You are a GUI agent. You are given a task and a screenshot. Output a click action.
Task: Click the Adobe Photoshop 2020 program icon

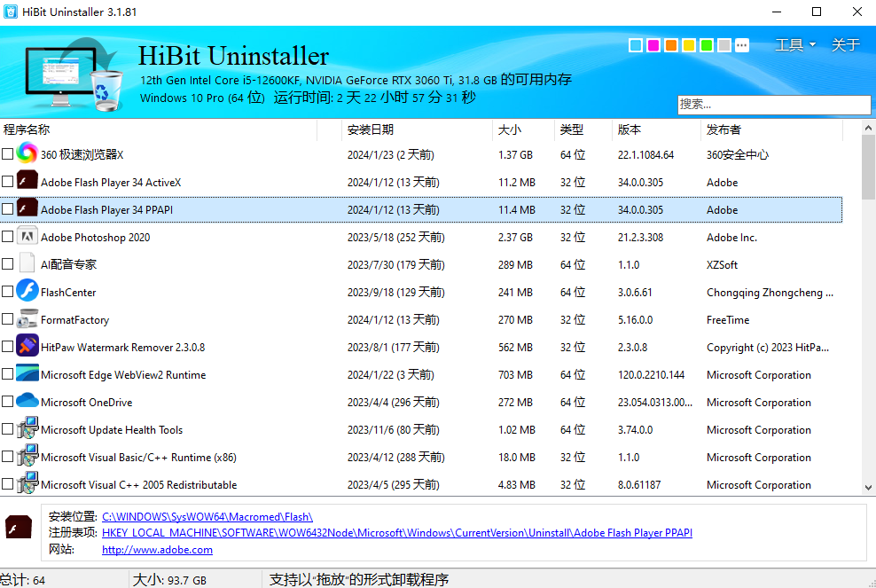coord(26,237)
